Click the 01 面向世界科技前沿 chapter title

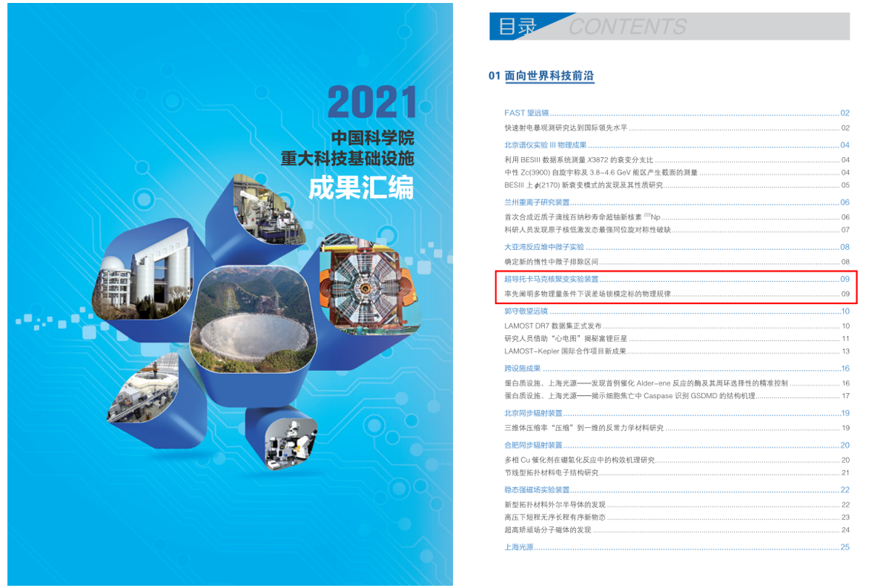541,76
